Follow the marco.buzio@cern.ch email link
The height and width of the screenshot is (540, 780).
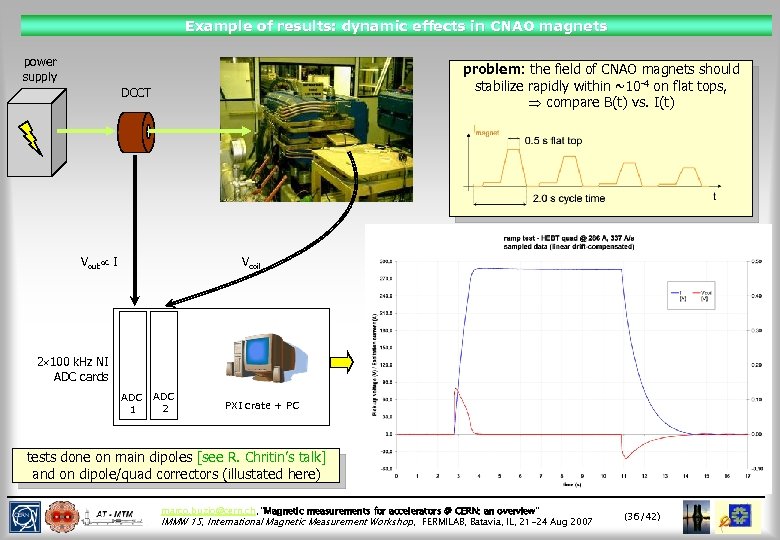coord(208,511)
